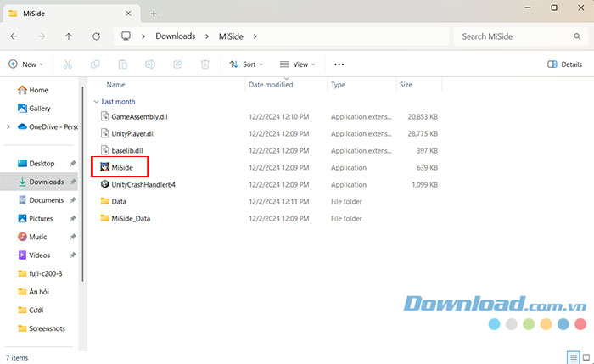The width and height of the screenshot is (594, 364).
Task: Select the MiSide application file
Action: click(x=121, y=167)
